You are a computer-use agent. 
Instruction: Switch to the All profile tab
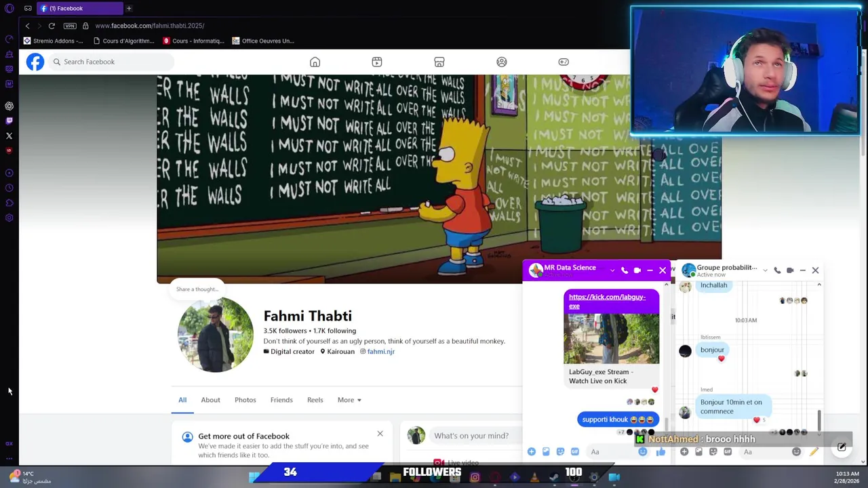[182, 400]
